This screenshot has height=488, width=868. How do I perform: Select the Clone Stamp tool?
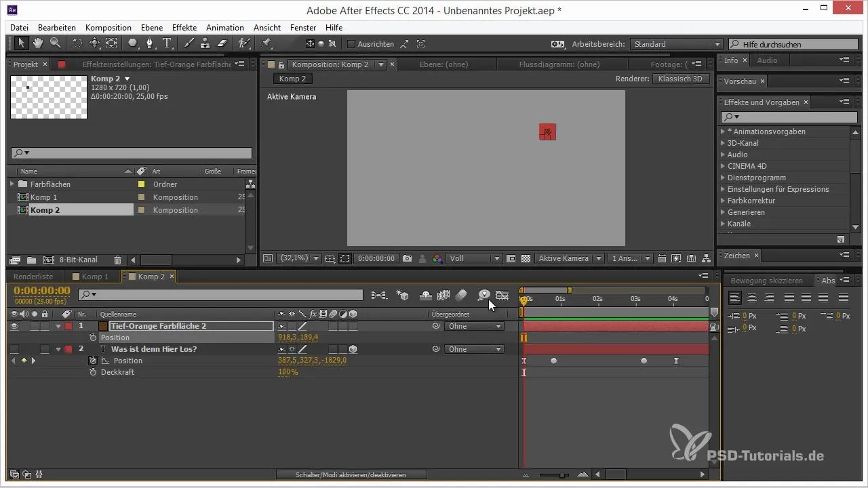(x=205, y=43)
